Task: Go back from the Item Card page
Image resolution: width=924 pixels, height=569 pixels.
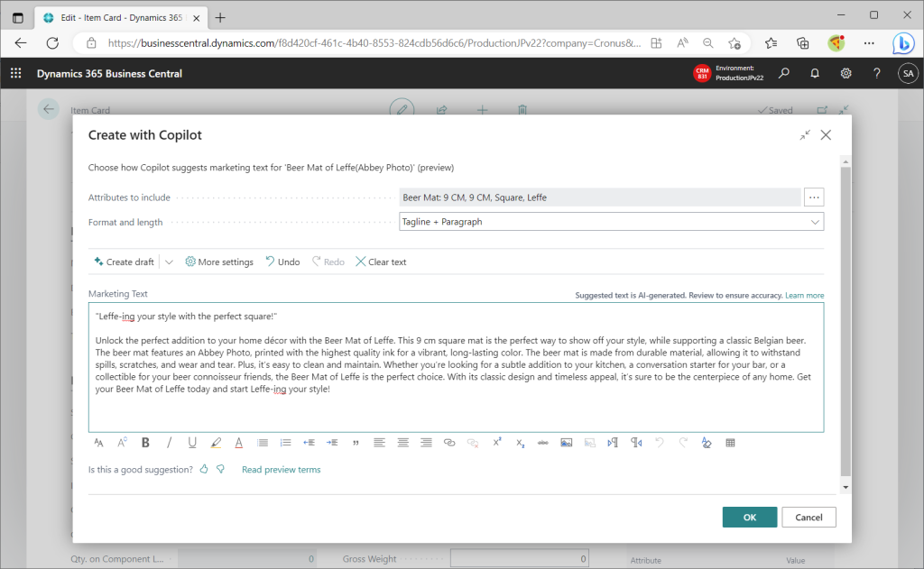Action: point(49,109)
